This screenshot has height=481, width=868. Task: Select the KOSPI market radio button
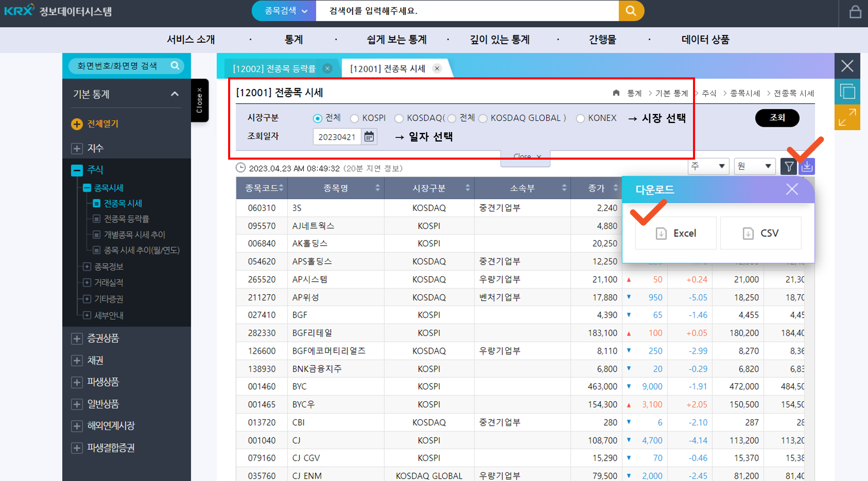tap(355, 119)
